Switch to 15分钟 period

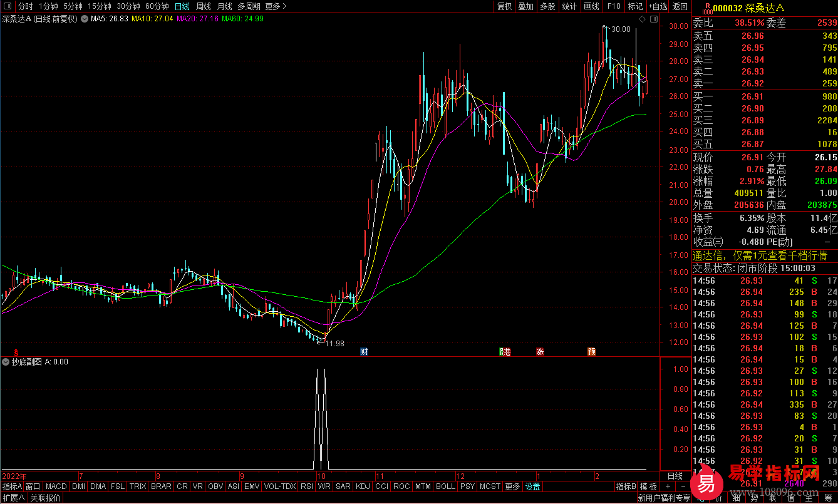click(x=100, y=6)
